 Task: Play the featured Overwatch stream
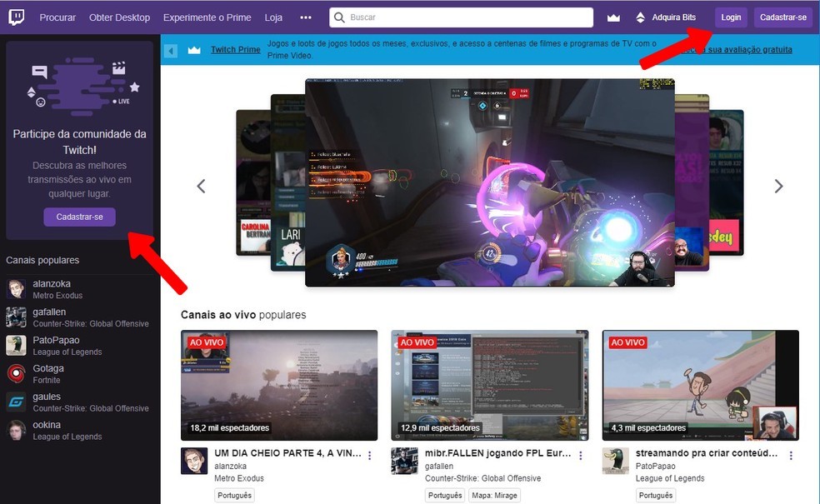pyautogui.click(x=489, y=182)
